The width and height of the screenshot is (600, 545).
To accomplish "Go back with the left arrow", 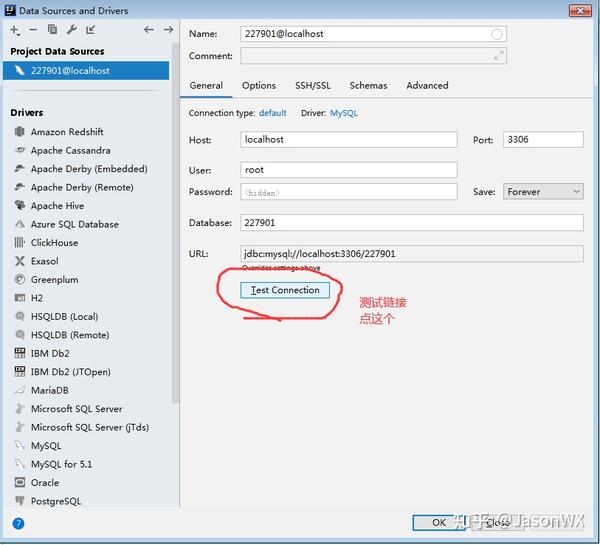I will coord(149,29).
